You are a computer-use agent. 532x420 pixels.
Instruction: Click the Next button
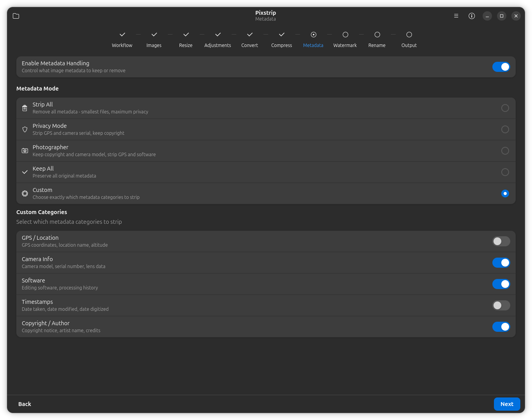pos(507,404)
